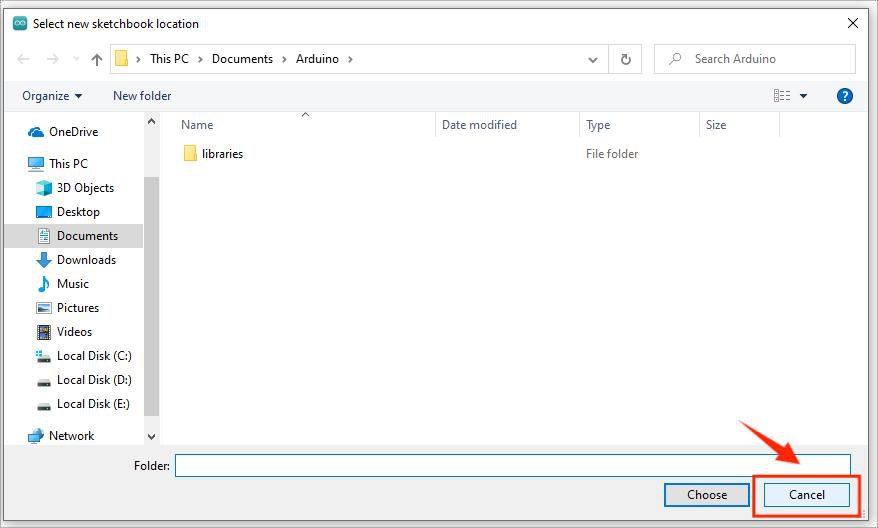Click the Local Disk (C:) drive icon
Screen dimensions: 878x528
click(x=44, y=357)
